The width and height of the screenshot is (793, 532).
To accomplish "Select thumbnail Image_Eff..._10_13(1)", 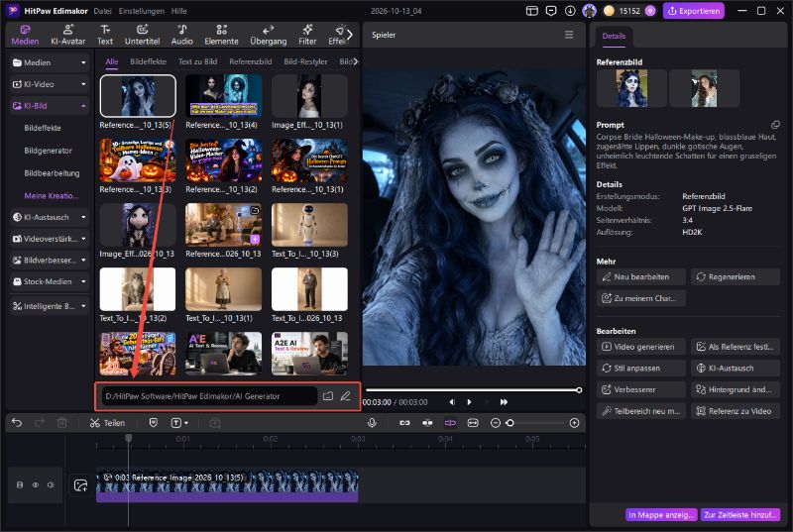I will [309, 96].
